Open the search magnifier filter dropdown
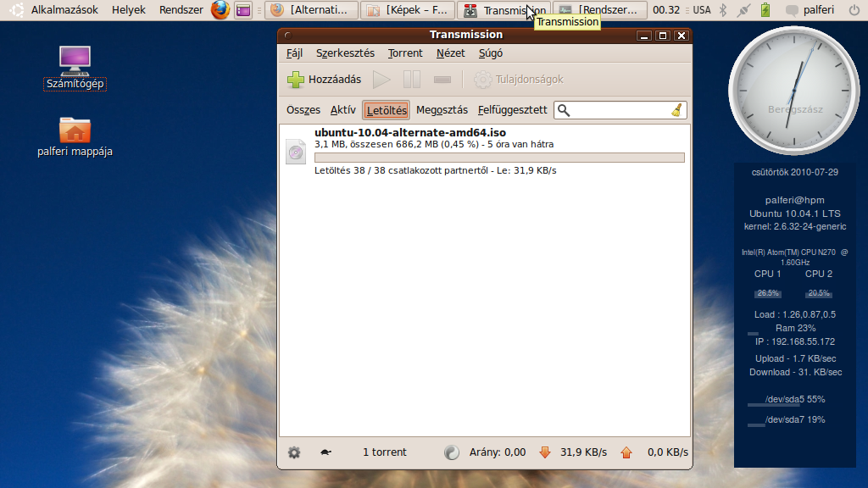This screenshot has height=488, width=868. pos(565,110)
